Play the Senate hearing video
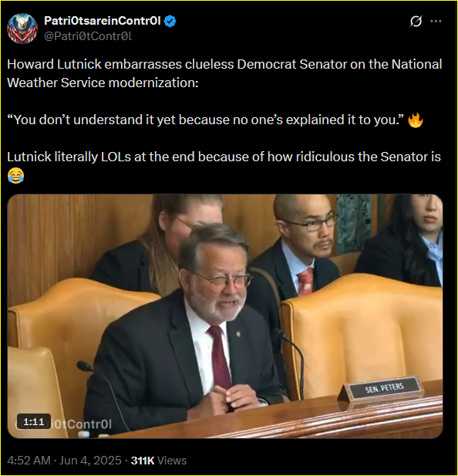The height and width of the screenshot is (476, 458). coord(225,316)
